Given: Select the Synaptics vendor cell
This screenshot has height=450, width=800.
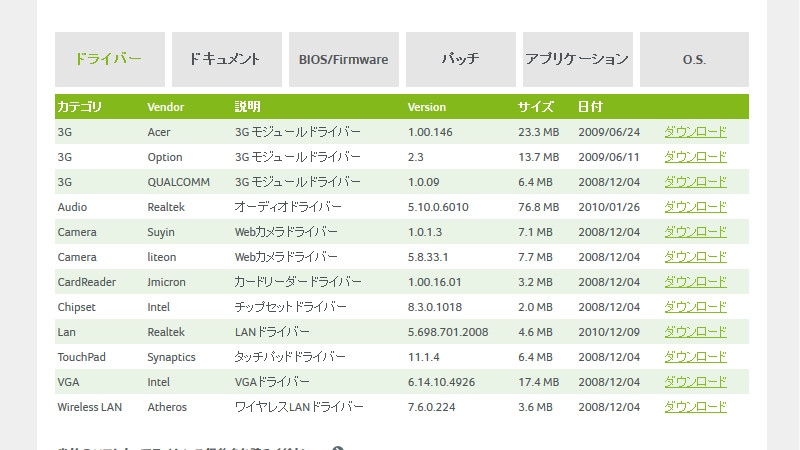Looking at the screenshot, I should 171,357.
